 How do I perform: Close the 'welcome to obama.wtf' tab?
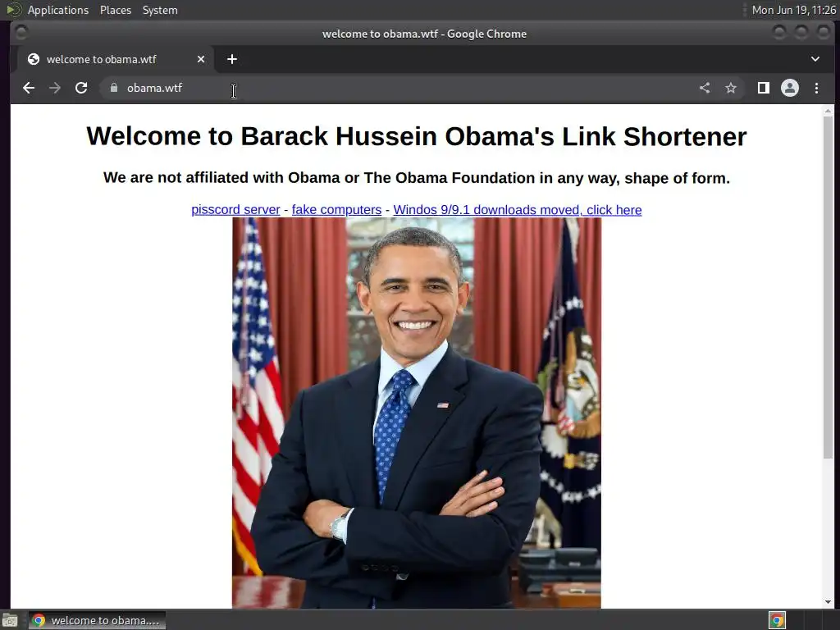[x=201, y=59]
